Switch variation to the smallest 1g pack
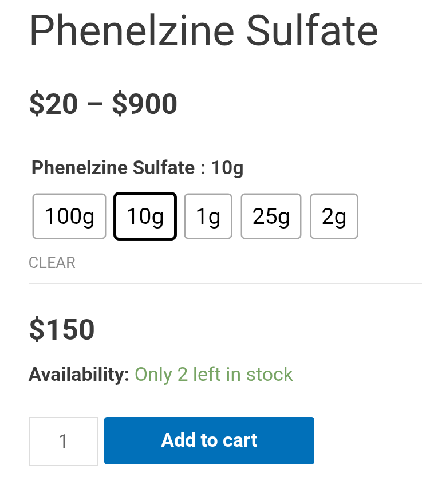The height and width of the screenshot is (504, 422). tap(208, 216)
